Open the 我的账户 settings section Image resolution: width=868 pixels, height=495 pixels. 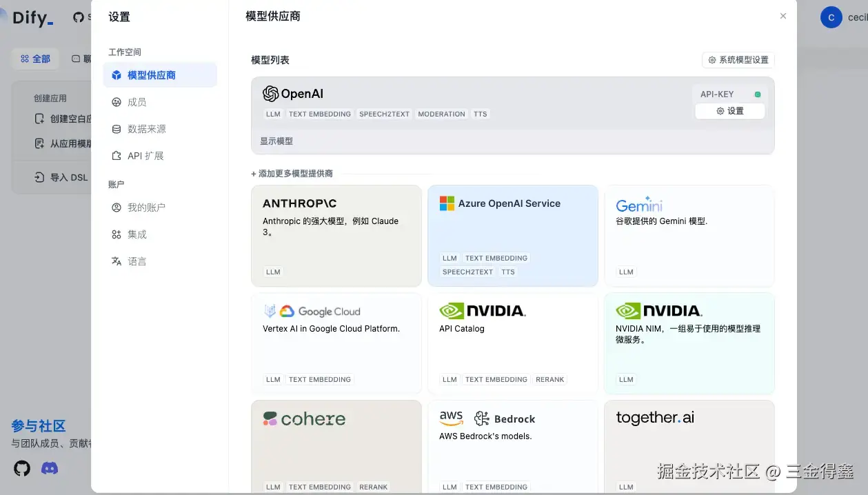pyautogui.click(x=160, y=208)
